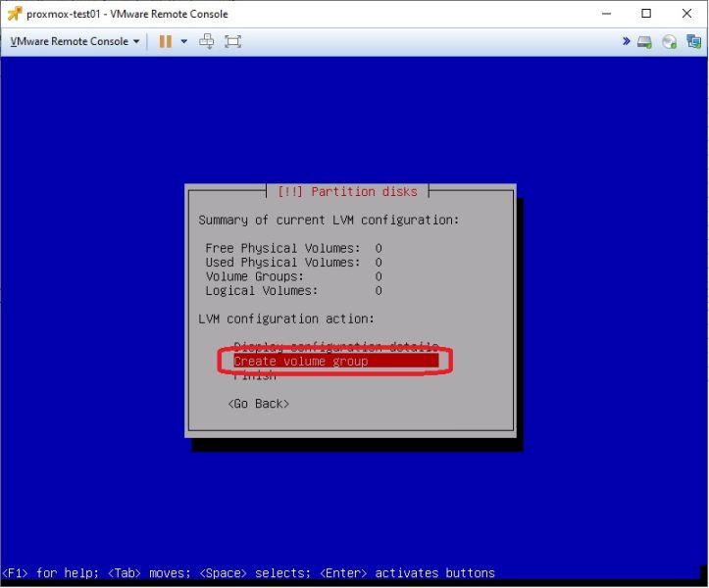The height and width of the screenshot is (588, 709).
Task: Expand the power options dropdown arrow
Action: (184, 41)
